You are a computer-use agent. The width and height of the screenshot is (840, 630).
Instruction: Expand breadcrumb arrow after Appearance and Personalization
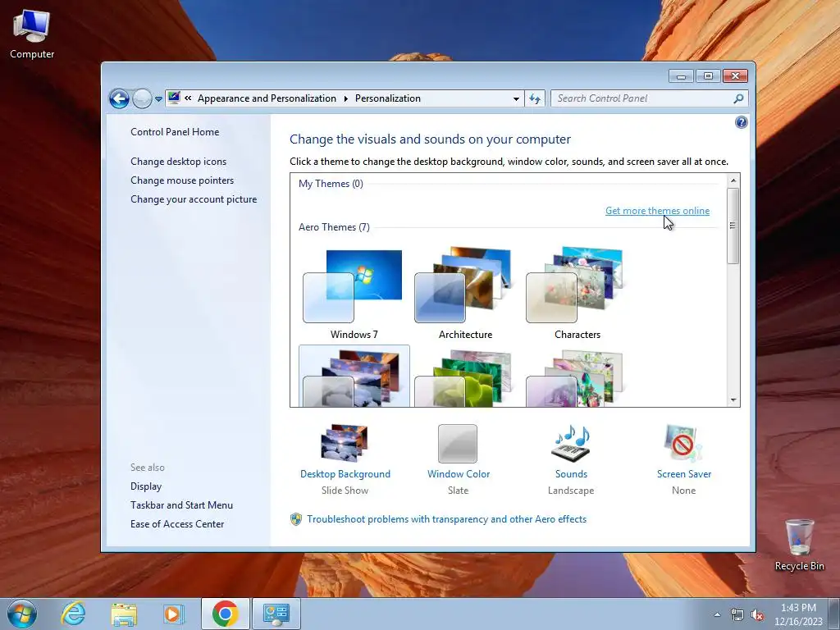pos(345,98)
